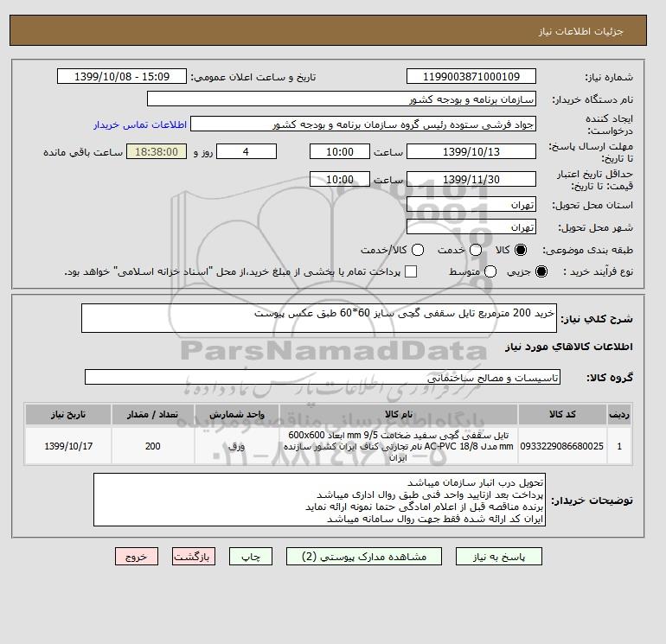This screenshot has width=666, height=644.
Task: Open the اطلاعات تماس خریدار link
Action: click(x=140, y=124)
